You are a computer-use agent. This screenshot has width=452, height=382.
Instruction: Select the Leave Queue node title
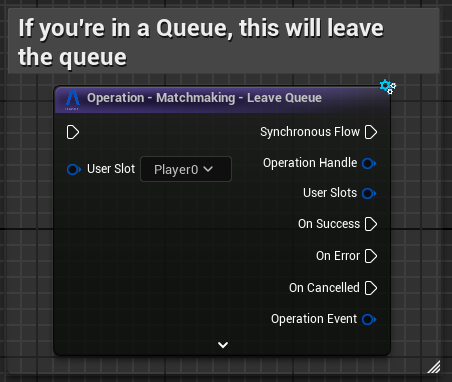(204, 98)
